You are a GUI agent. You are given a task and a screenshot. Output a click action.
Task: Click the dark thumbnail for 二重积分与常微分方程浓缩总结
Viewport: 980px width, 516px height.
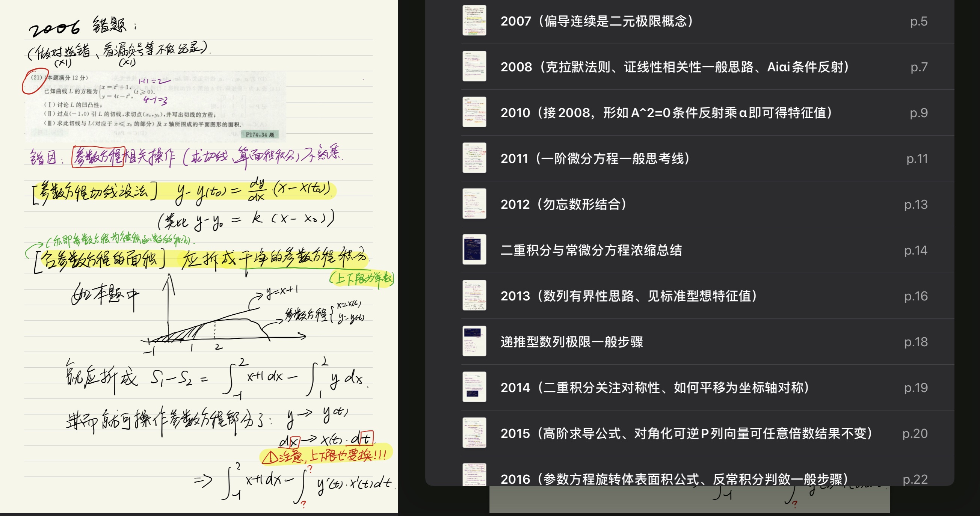pyautogui.click(x=474, y=249)
